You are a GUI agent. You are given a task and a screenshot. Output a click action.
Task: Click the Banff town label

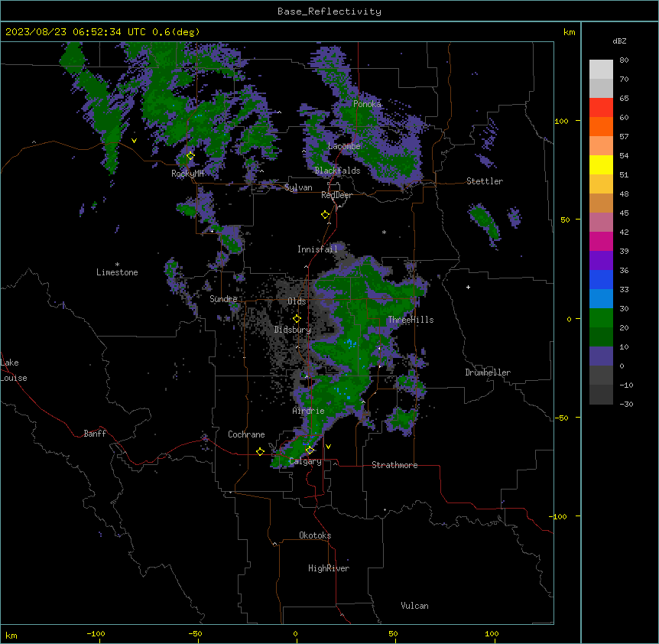[95, 434]
